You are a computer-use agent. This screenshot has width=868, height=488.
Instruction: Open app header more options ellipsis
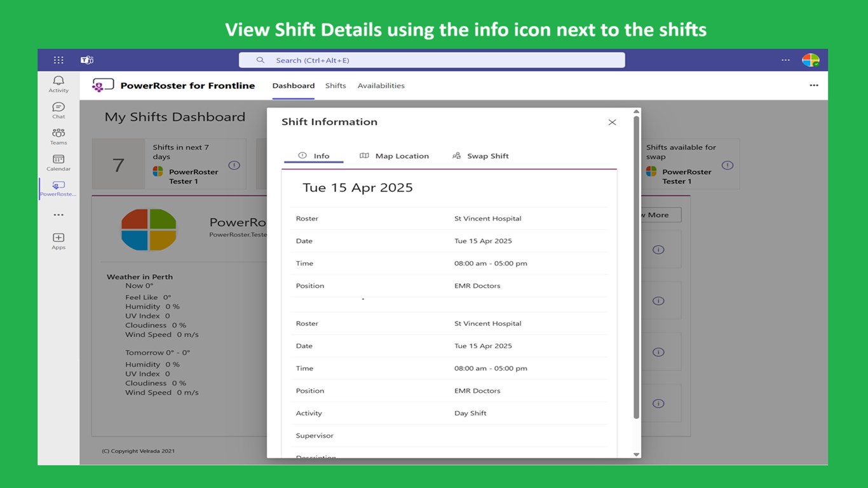(814, 85)
